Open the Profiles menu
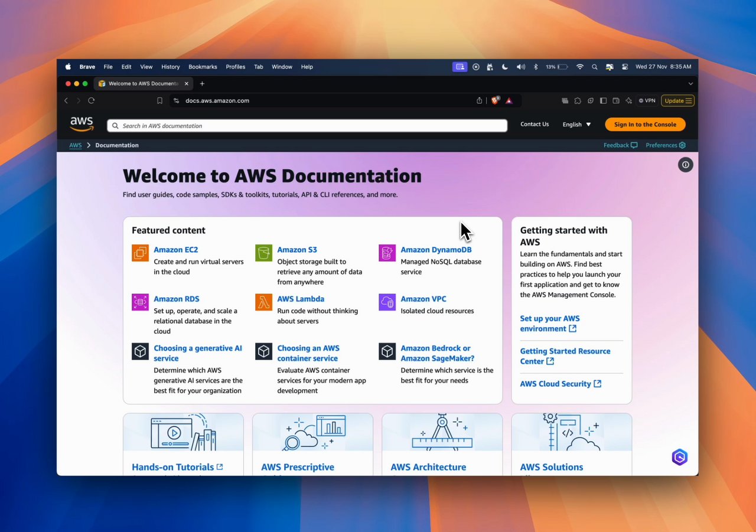 (x=236, y=67)
